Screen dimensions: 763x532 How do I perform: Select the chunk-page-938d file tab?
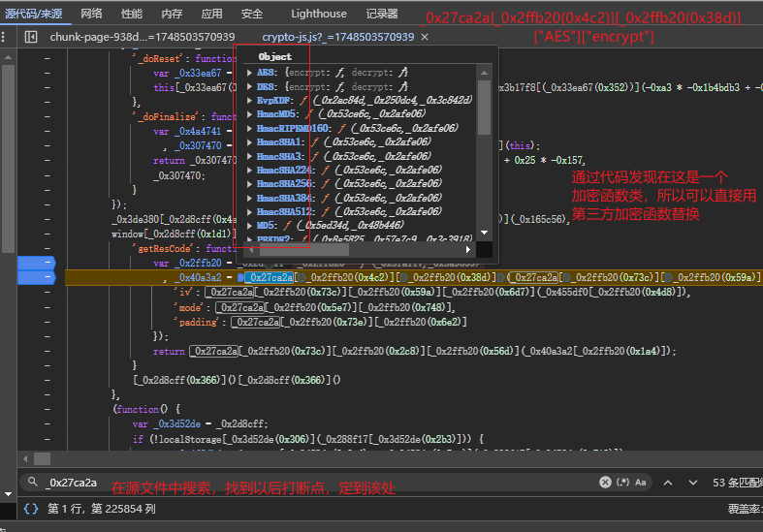[143, 37]
